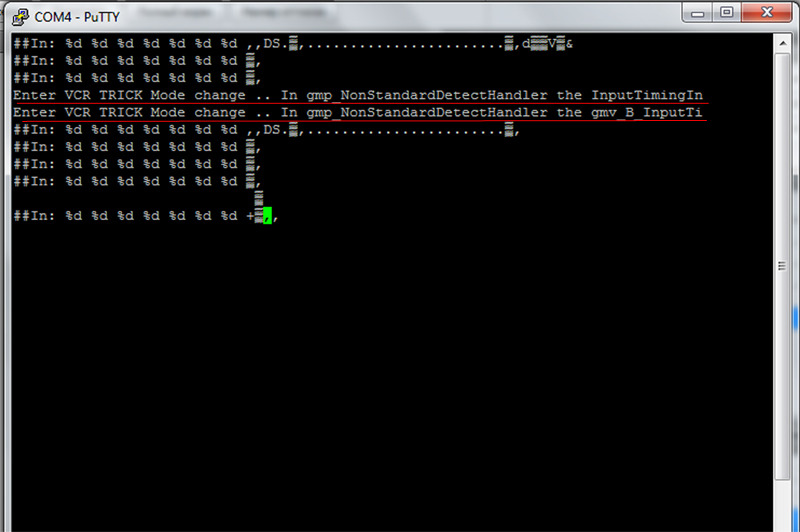The image size is (800, 532).
Task: Click the COM4 - PuTTY title bar text
Action: pos(77,17)
